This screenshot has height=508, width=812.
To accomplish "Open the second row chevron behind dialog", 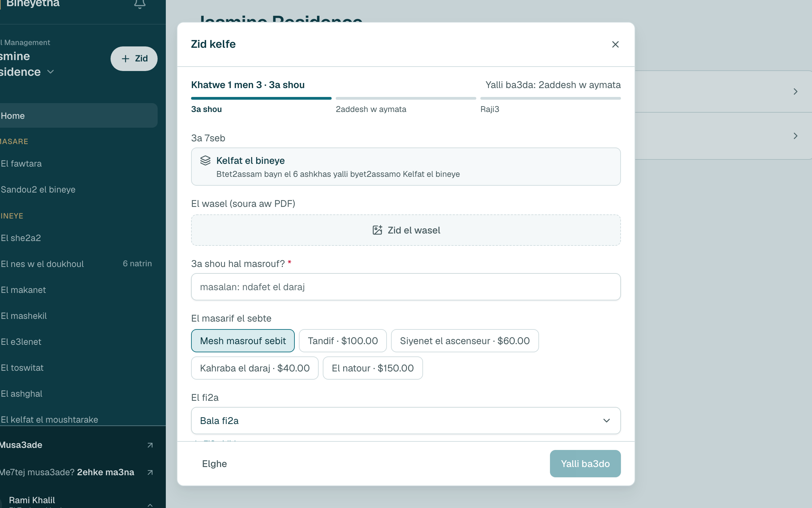I will pyautogui.click(x=795, y=136).
